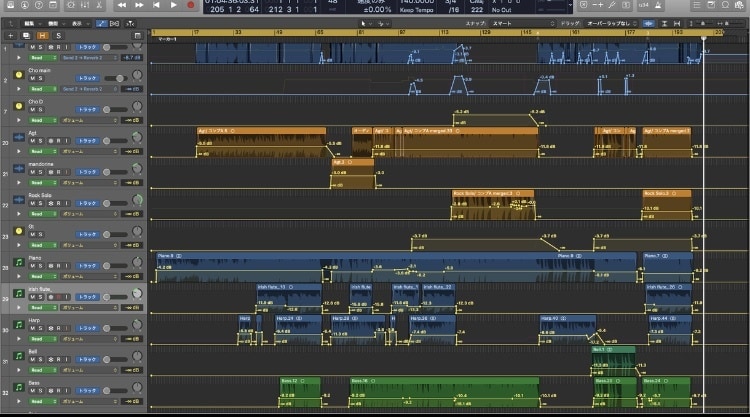This screenshot has height=417, width=750.
Task: Open the Library panel icon
Action: pyautogui.click(x=10, y=5)
